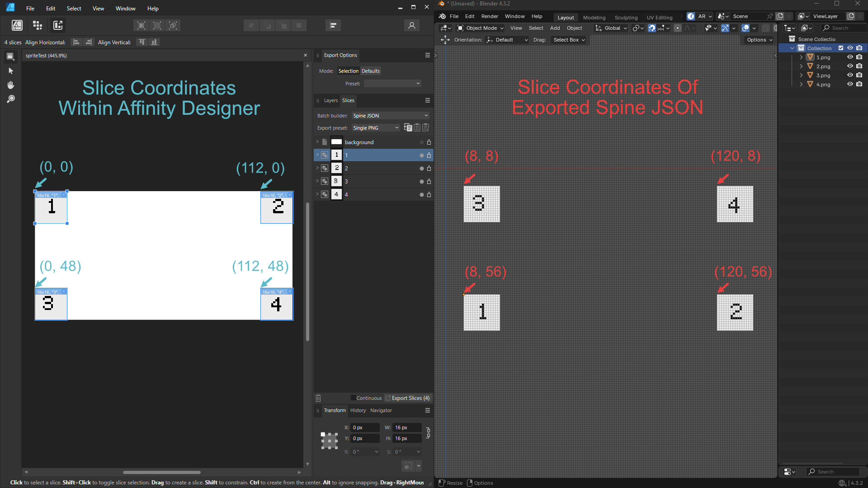The width and height of the screenshot is (868, 488).
Task: Hide 3.png in viewport via eye
Action: click(x=850, y=75)
